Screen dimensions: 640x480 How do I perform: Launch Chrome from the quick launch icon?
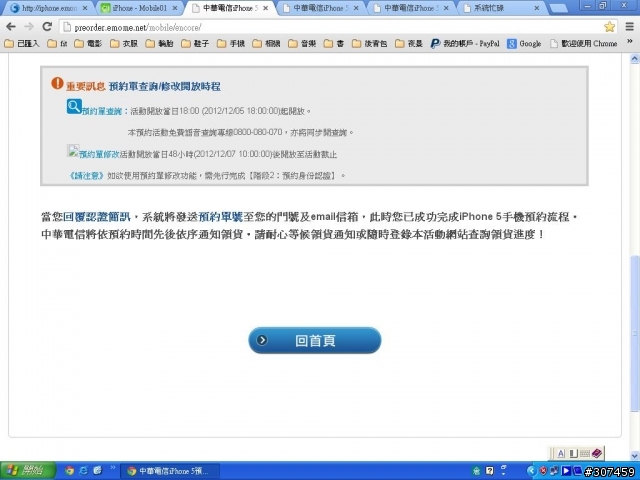point(70,471)
